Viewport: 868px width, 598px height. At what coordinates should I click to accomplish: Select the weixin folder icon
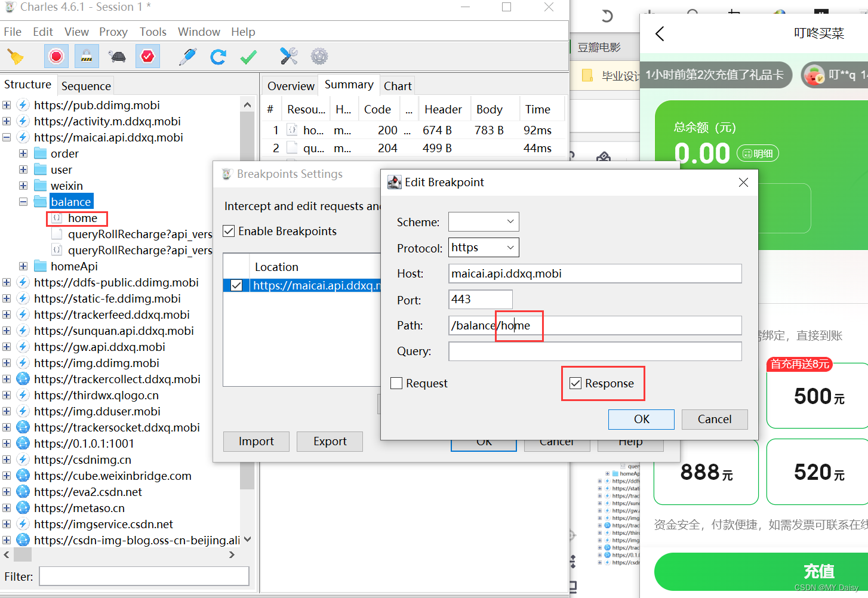tap(41, 186)
